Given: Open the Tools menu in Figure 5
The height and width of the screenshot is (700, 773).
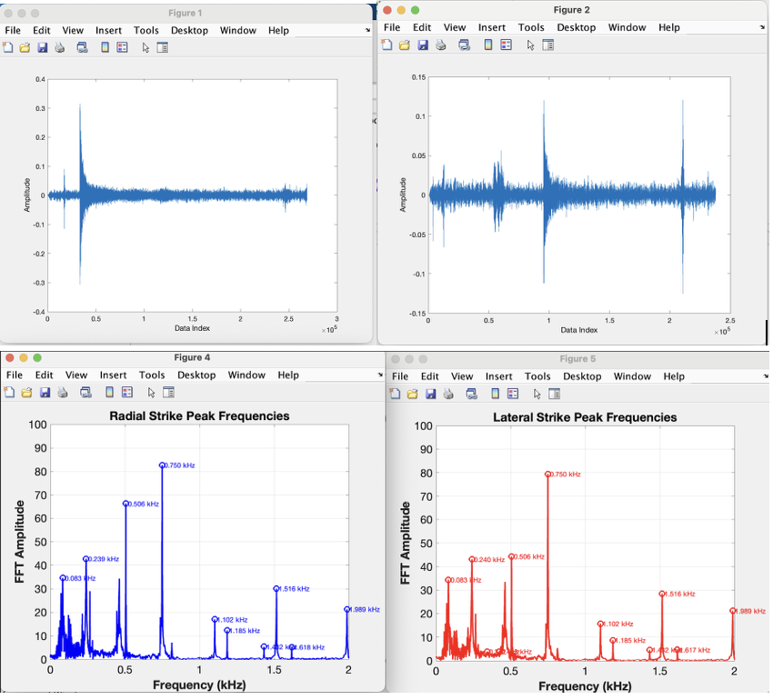Looking at the screenshot, I should tap(537, 376).
